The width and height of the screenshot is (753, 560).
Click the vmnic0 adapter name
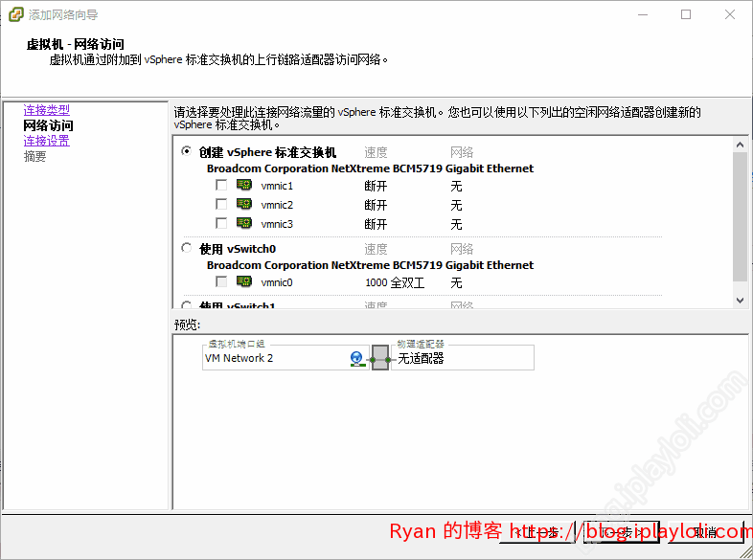point(277,282)
